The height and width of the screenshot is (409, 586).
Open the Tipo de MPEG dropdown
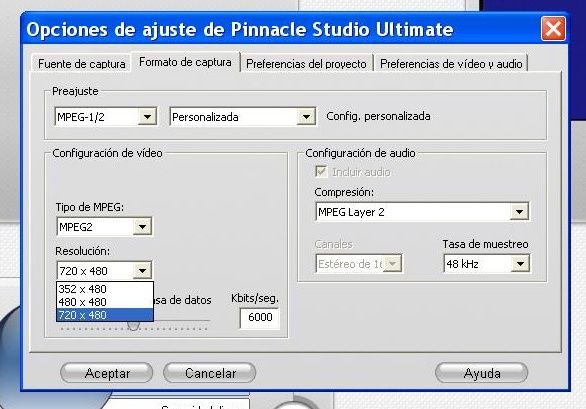[x=104, y=227]
